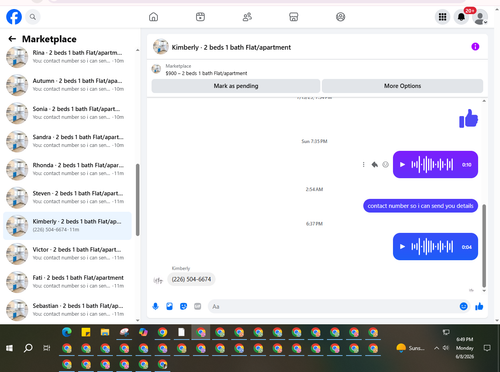Open the Facebook menu grid icon
This screenshot has width=500, height=372.
(442, 17)
